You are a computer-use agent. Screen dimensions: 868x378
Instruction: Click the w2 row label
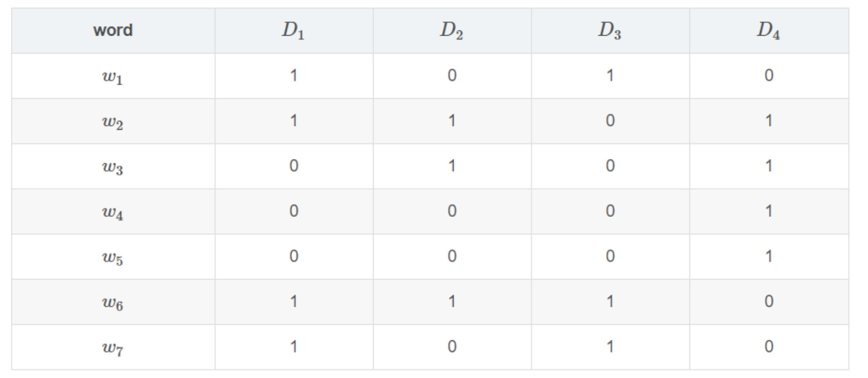(x=112, y=121)
